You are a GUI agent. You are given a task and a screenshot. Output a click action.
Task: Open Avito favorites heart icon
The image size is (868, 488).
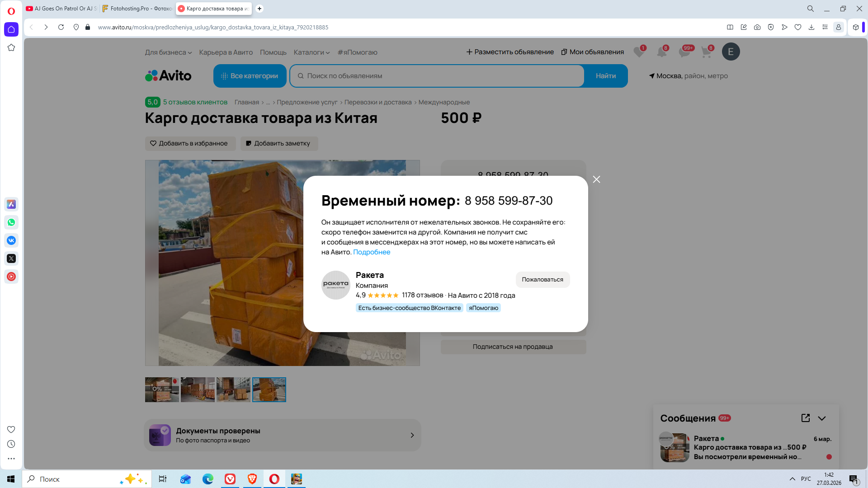coord(639,52)
